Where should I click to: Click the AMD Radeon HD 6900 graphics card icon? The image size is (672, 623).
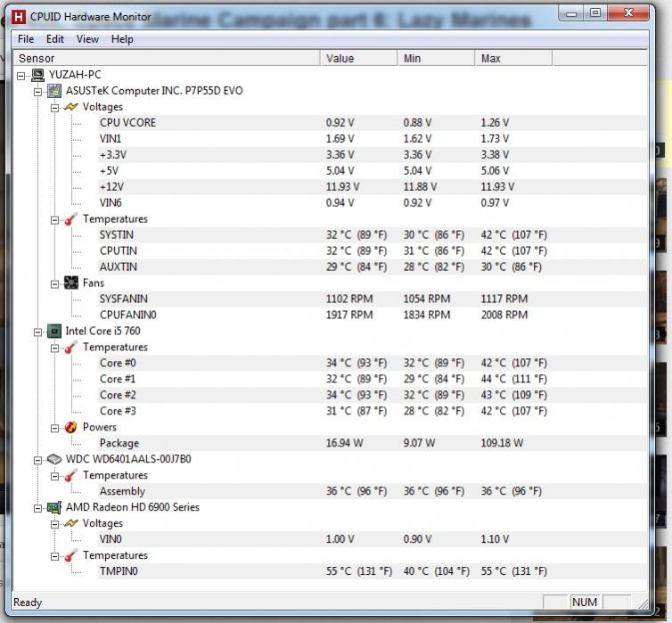click(54, 508)
